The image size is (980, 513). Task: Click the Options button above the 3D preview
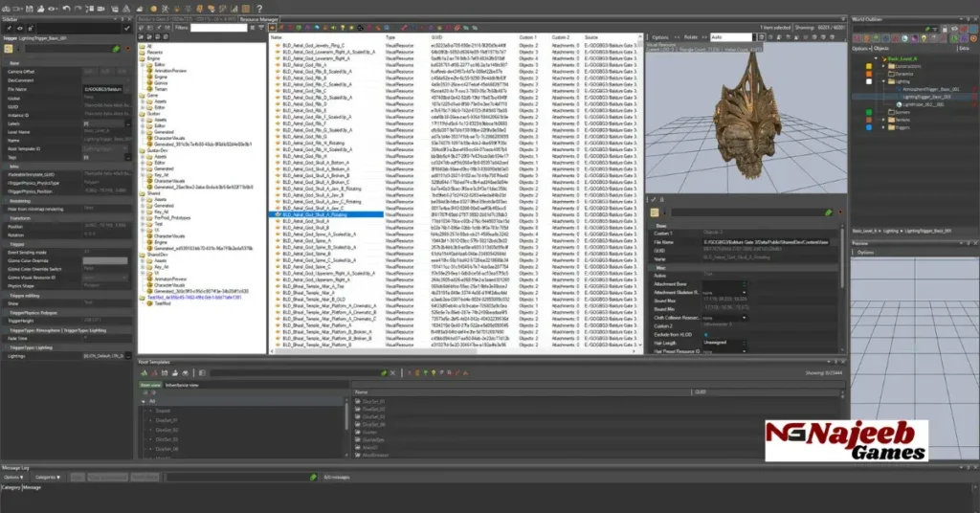tap(661, 36)
